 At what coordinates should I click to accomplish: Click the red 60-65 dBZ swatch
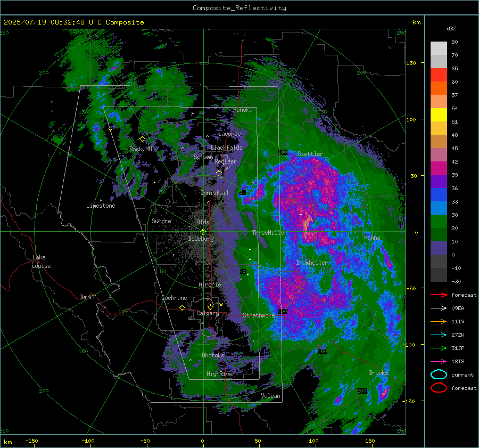tap(439, 75)
